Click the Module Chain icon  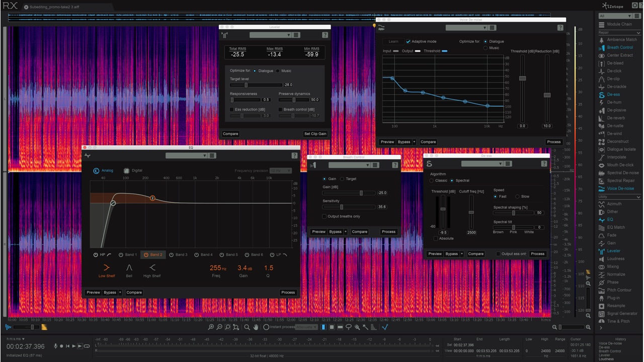(601, 24)
